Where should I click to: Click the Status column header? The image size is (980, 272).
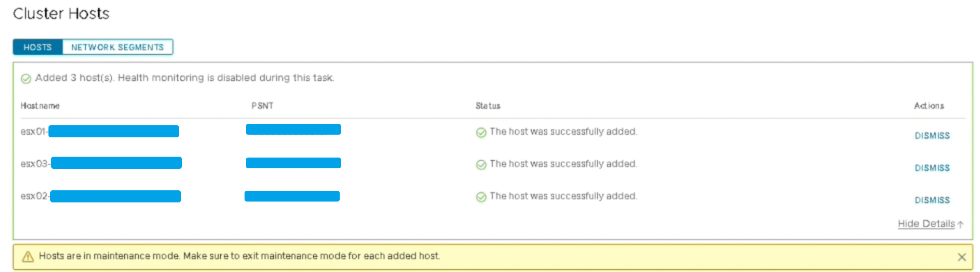(488, 106)
